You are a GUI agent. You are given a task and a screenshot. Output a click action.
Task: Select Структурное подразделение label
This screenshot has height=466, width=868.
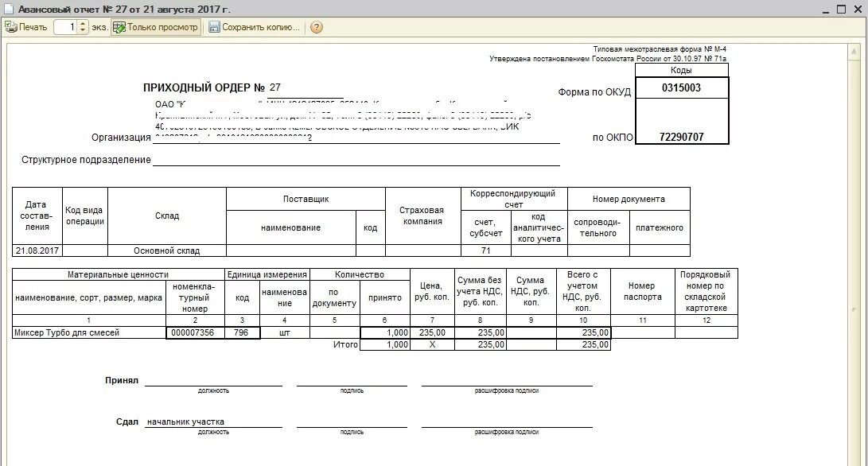click(86, 159)
